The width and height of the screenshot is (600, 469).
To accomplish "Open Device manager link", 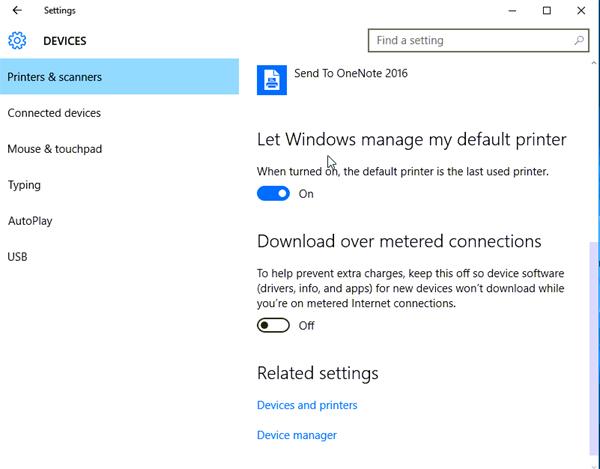I will pos(297,435).
